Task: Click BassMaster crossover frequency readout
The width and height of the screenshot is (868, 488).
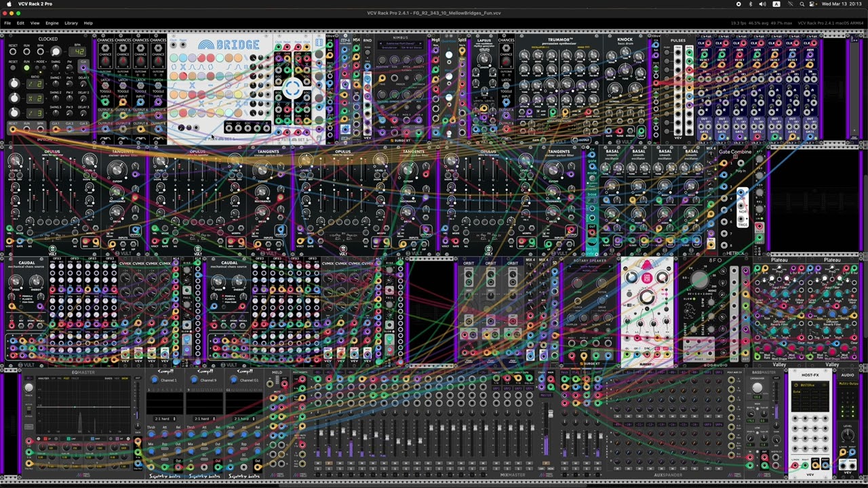Action: [x=757, y=396]
